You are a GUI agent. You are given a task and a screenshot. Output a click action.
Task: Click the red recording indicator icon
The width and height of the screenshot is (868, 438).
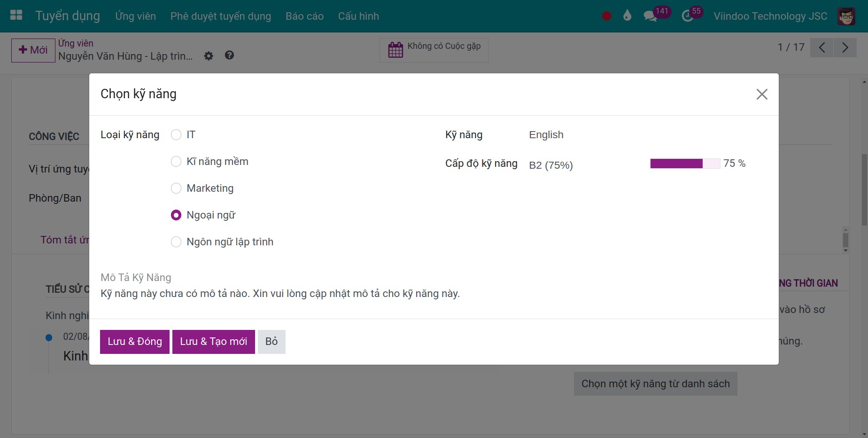tap(606, 16)
